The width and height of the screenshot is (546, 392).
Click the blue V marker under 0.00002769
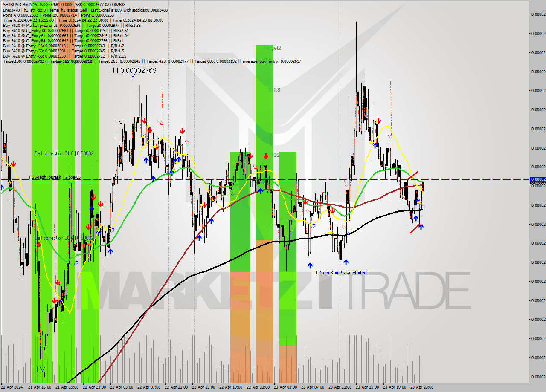click(x=133, y=76)
